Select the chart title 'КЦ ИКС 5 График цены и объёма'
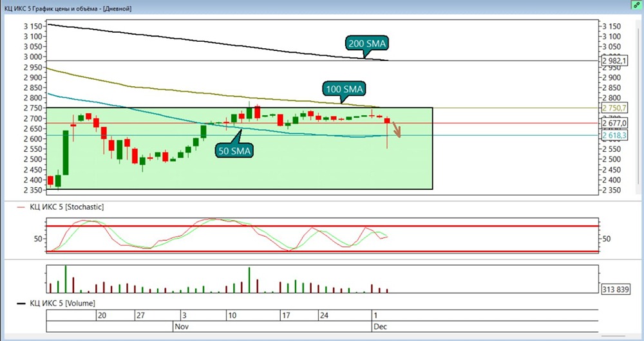The width and height of the screenshot is (644, 341). (x=52, y=8)
